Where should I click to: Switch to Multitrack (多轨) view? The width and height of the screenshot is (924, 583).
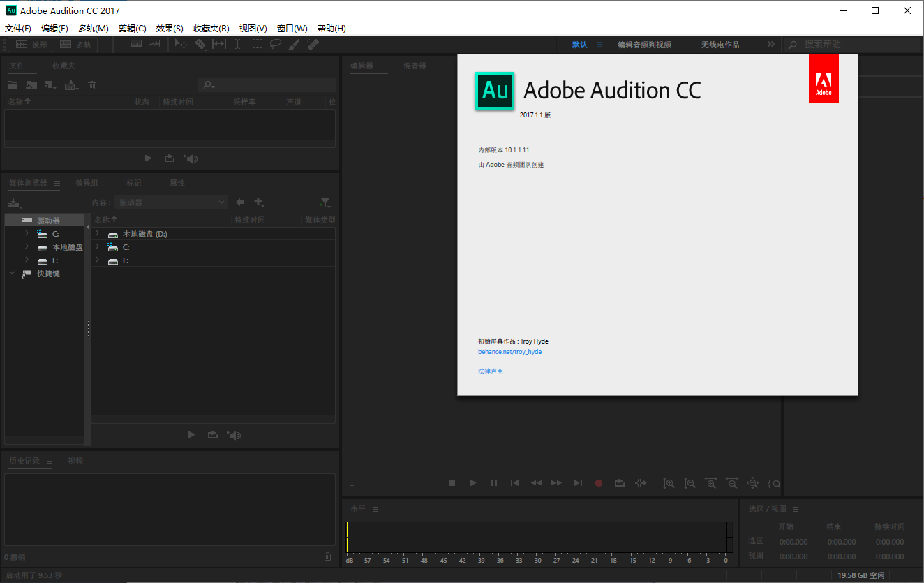click(75, 44)
